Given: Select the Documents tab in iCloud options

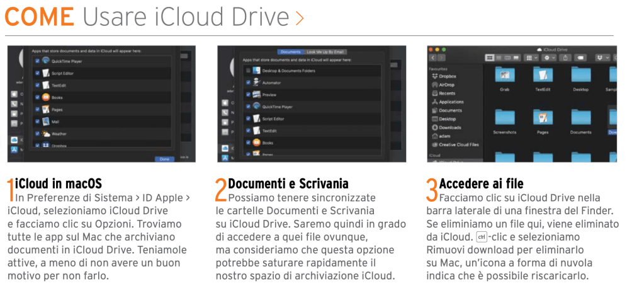Looking at the screenshot, I should (x=290, y=51).
